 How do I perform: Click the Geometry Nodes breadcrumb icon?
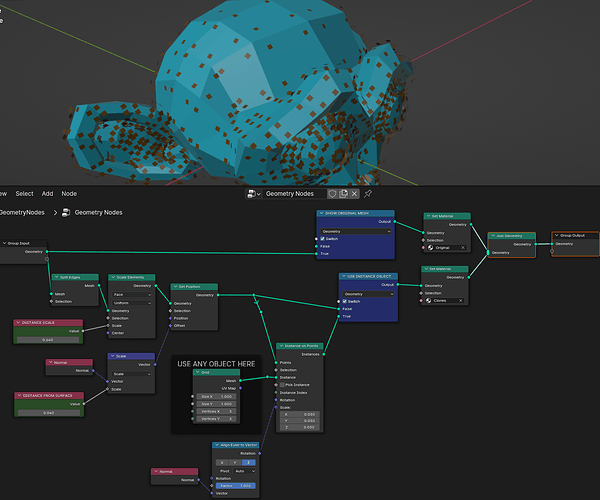(66, 212)
